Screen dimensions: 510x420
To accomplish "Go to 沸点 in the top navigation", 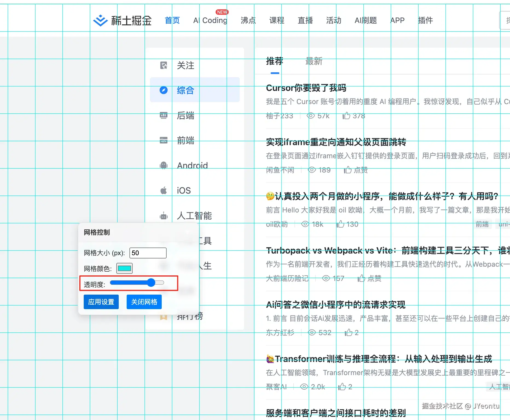I will point(248,20).
